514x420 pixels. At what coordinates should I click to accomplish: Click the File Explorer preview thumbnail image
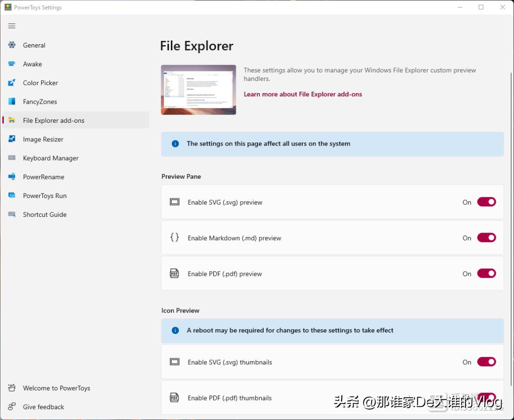coord(198,89)
